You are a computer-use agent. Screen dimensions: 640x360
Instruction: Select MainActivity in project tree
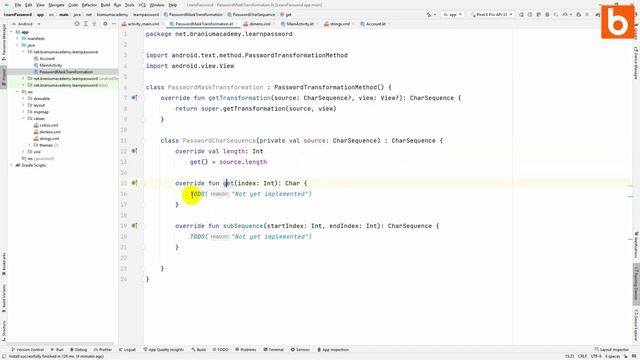51,65
